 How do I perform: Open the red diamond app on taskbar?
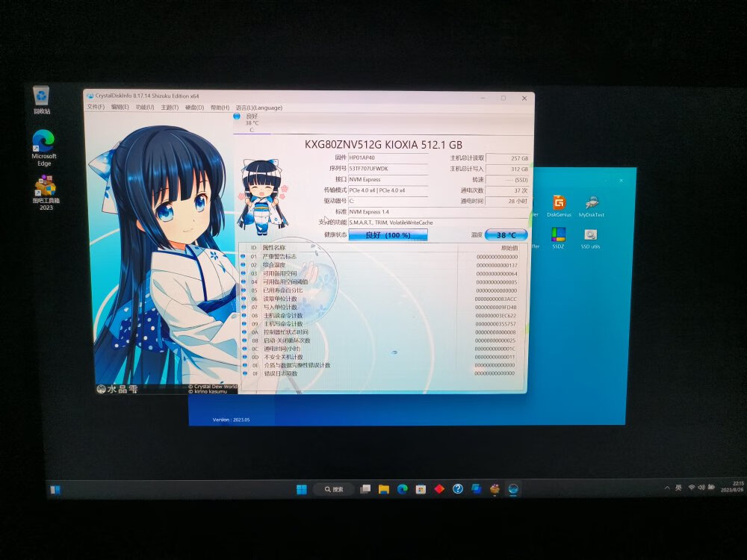(x=439, y=489)
